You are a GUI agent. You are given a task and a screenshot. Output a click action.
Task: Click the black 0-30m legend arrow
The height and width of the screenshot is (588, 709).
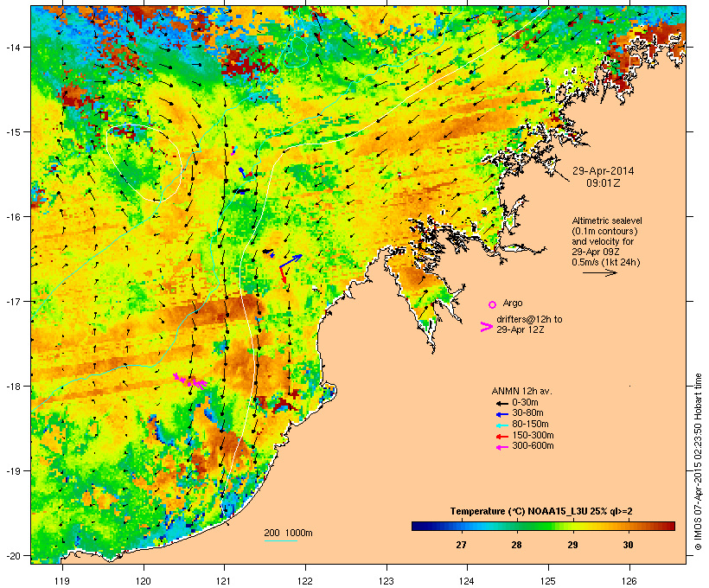501,403
